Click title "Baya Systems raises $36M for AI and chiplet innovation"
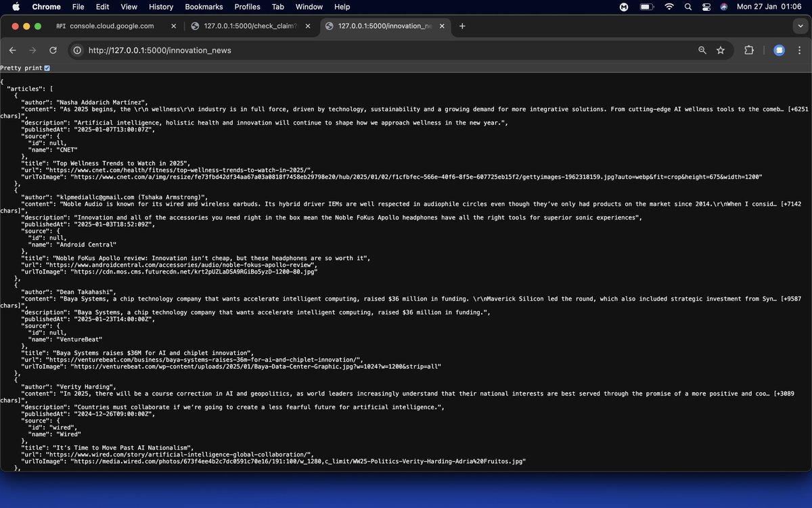The width and height of the screenshot is (812, 508). [152, 353]
